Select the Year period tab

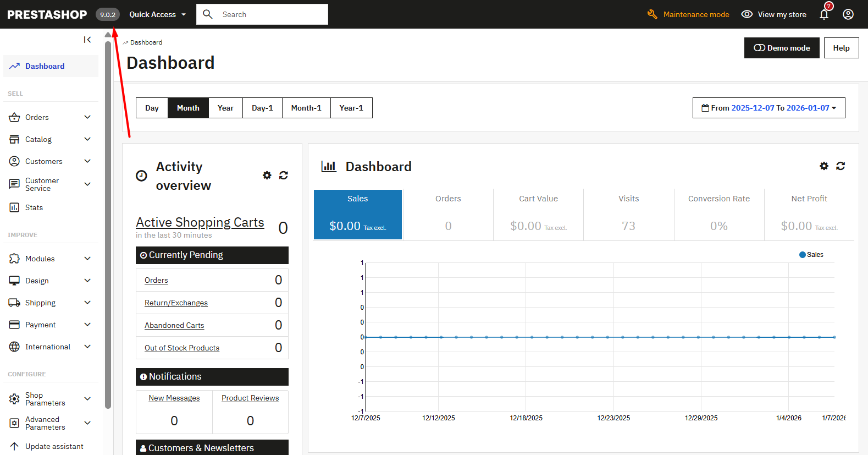(225, 108)
